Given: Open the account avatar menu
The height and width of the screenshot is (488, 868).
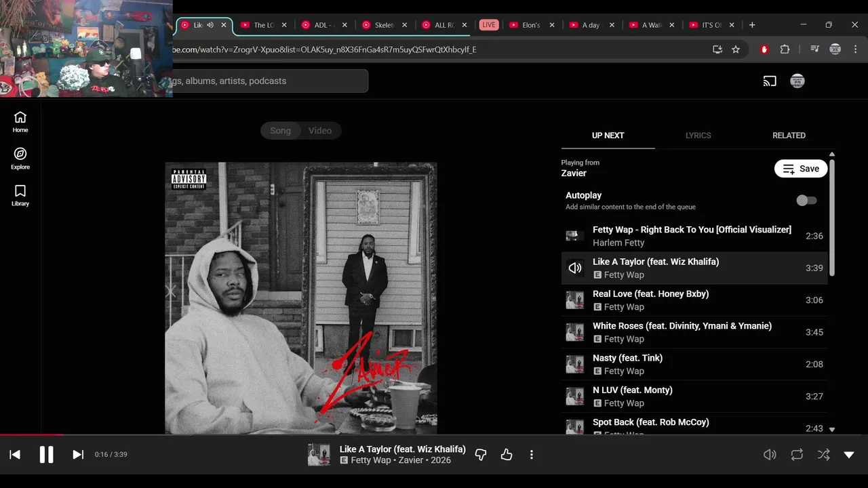Looking at the screenshot, I should (x=797, y=81).
